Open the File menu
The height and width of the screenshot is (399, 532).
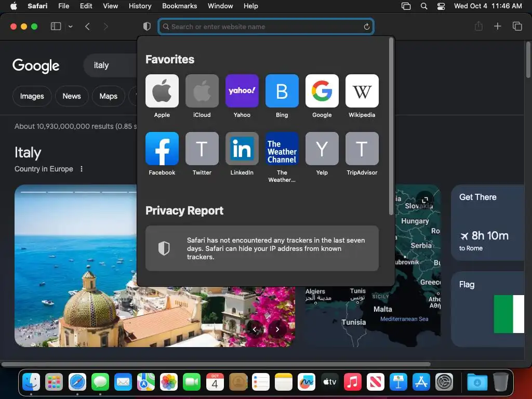63,6
